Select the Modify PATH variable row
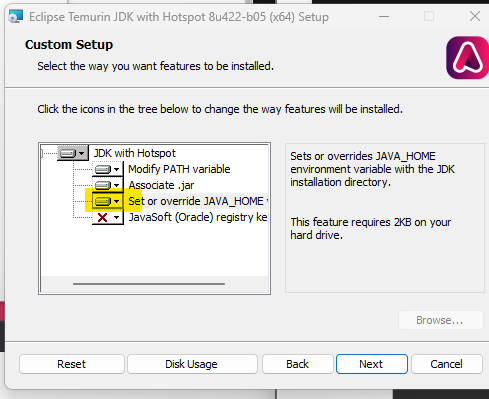This screenshot has width=489, height=399. click(x=179, y=169)
